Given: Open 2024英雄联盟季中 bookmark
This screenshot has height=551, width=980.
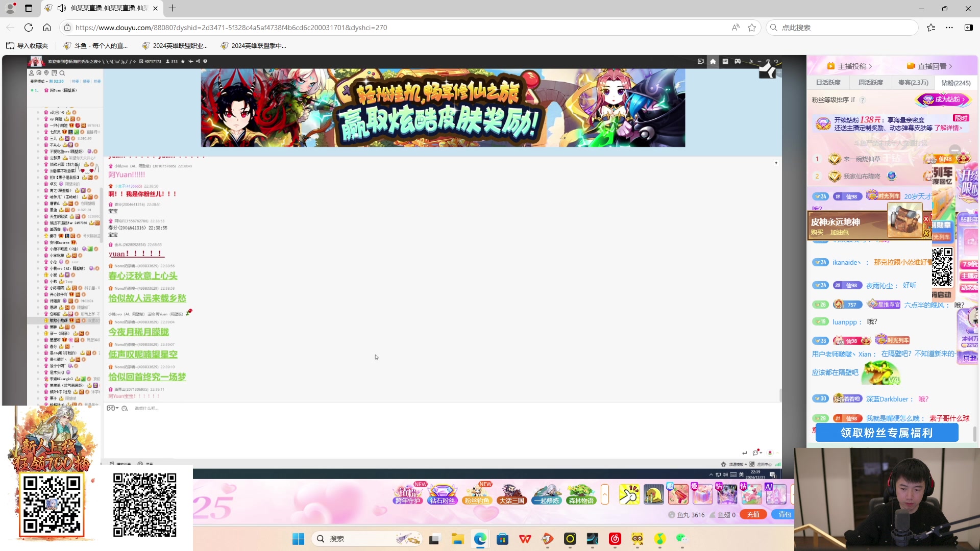Looking at the screenshot, I should [x=254, y=45].
